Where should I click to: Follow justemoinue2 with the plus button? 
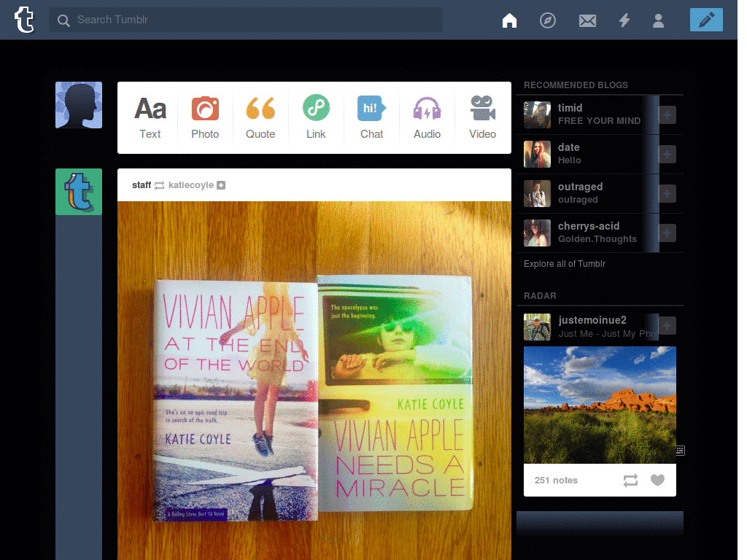coord(667,326)
